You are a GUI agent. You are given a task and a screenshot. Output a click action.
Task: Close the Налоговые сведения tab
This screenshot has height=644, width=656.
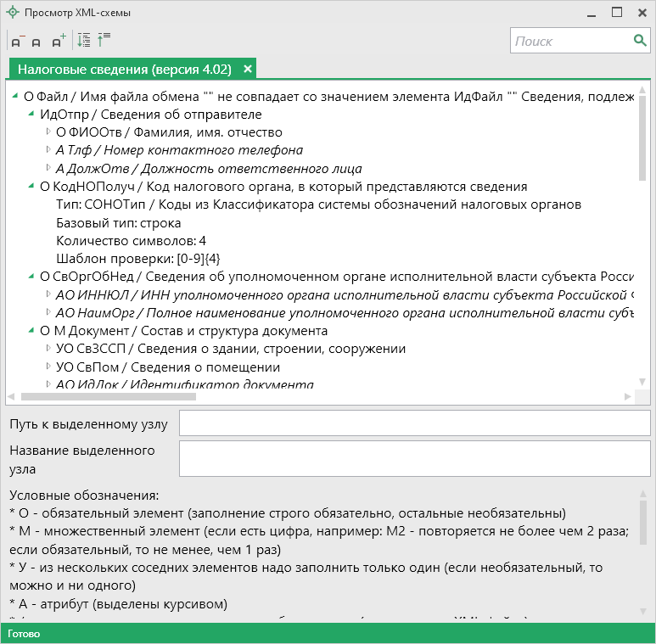point(248,69)
